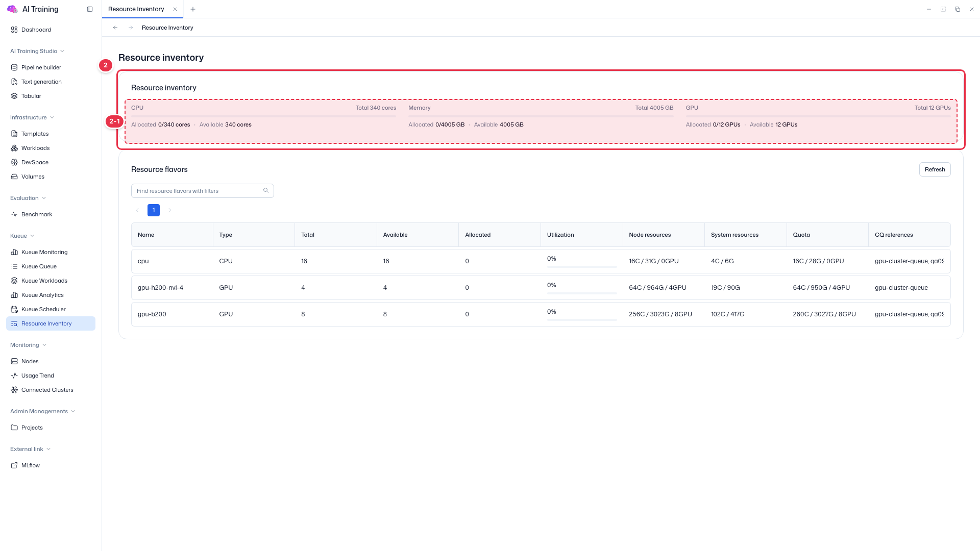
Task: Click the Refresh button
Action: coord(935,169)
